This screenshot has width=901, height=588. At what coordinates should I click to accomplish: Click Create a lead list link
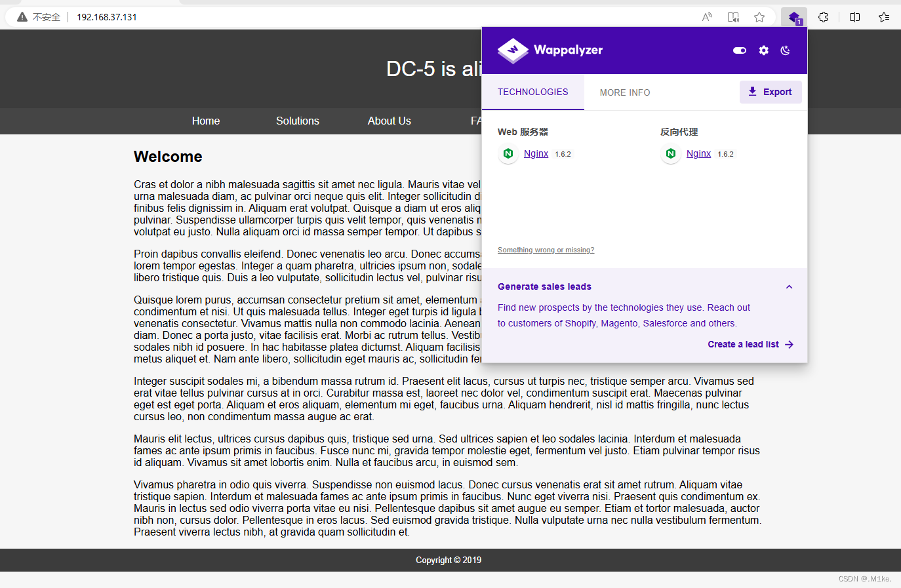(x=750, y=344)
